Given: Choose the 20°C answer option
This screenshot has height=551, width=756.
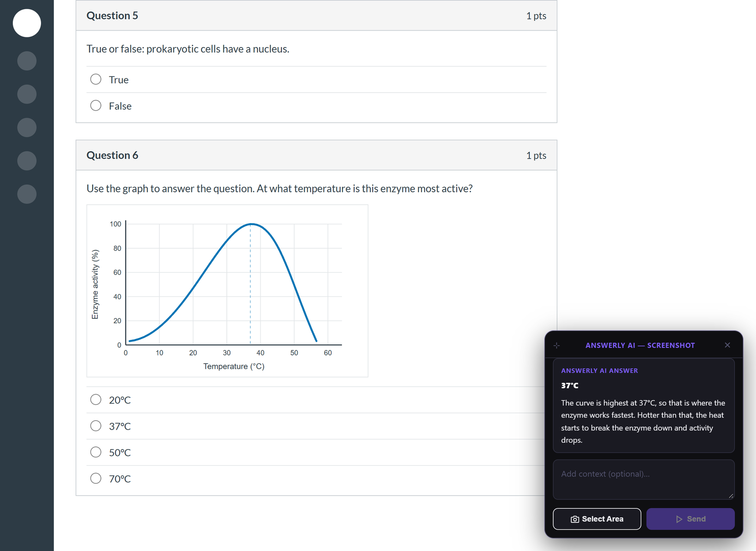Looking at the screenshot, I should 96,399.
